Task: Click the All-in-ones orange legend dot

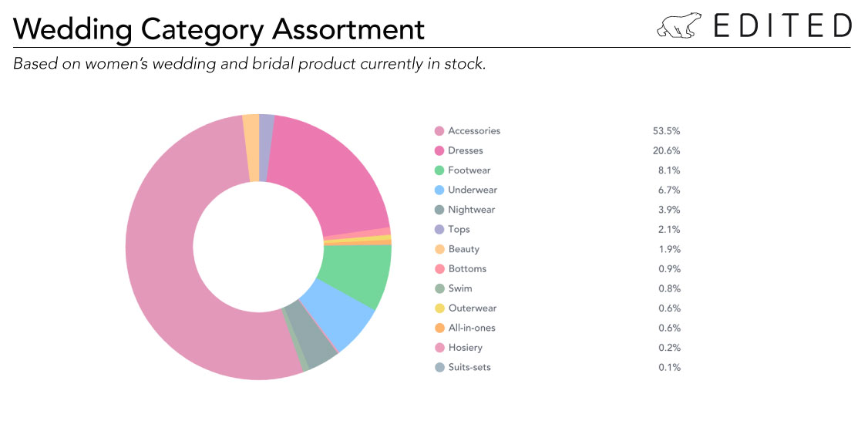Action: (439, 328)
